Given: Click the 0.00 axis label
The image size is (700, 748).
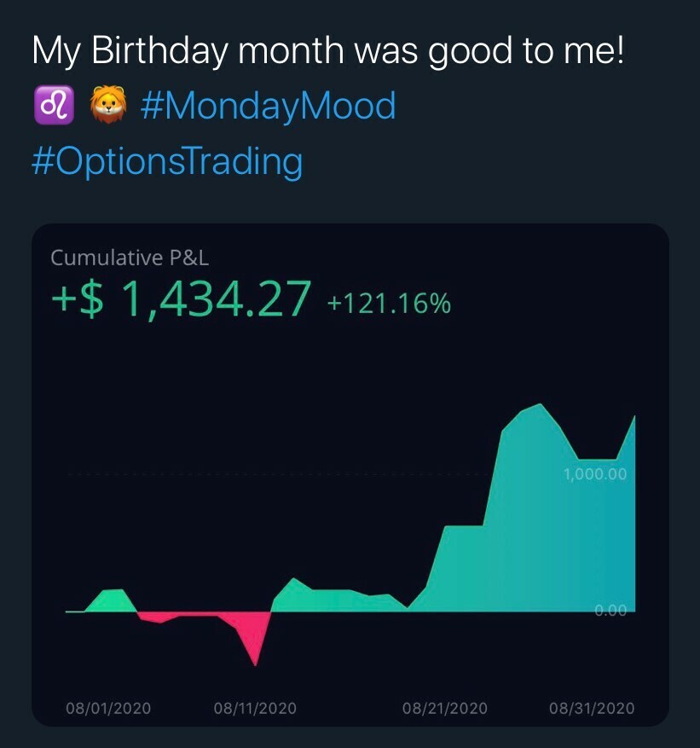Looking at the screenshot, I should point(610,610).
